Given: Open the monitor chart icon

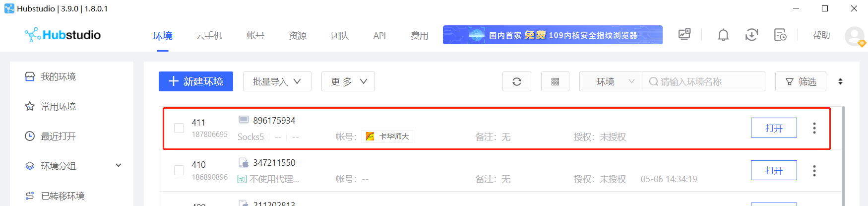Looking at the screenshot, I should pyautogui.click(x=684, y=34).
